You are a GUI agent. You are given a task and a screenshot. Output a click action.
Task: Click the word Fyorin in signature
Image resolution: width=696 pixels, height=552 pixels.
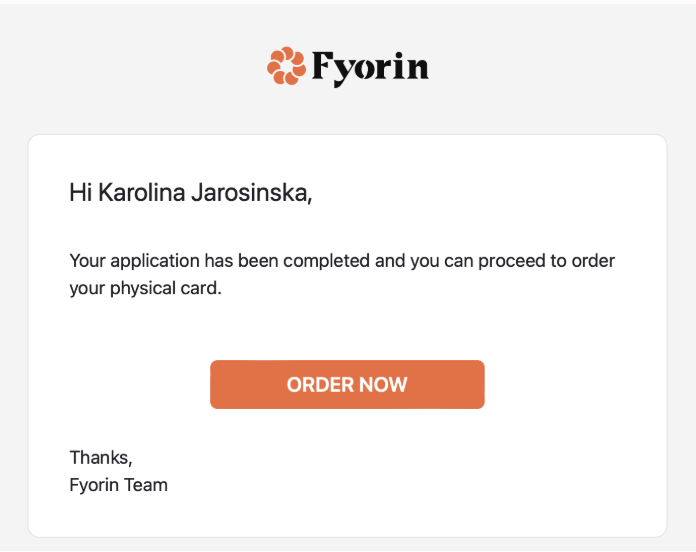tap(94, 485)
